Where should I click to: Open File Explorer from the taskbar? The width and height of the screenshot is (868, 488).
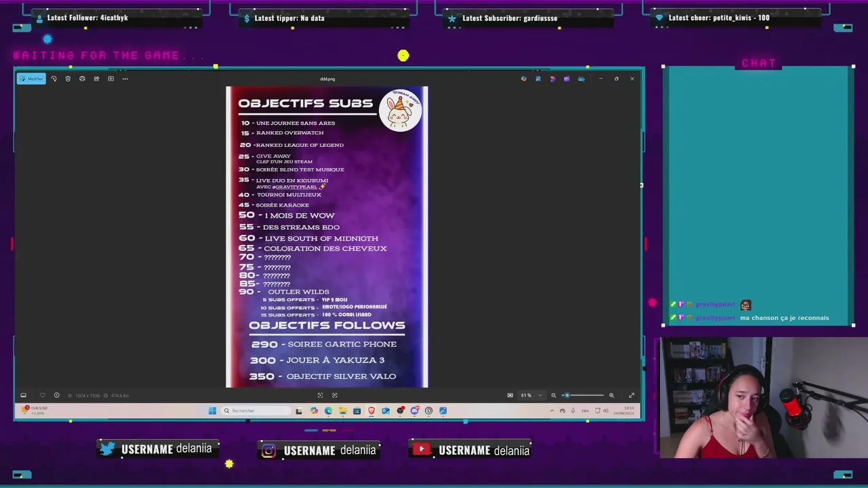click(342, 410)
